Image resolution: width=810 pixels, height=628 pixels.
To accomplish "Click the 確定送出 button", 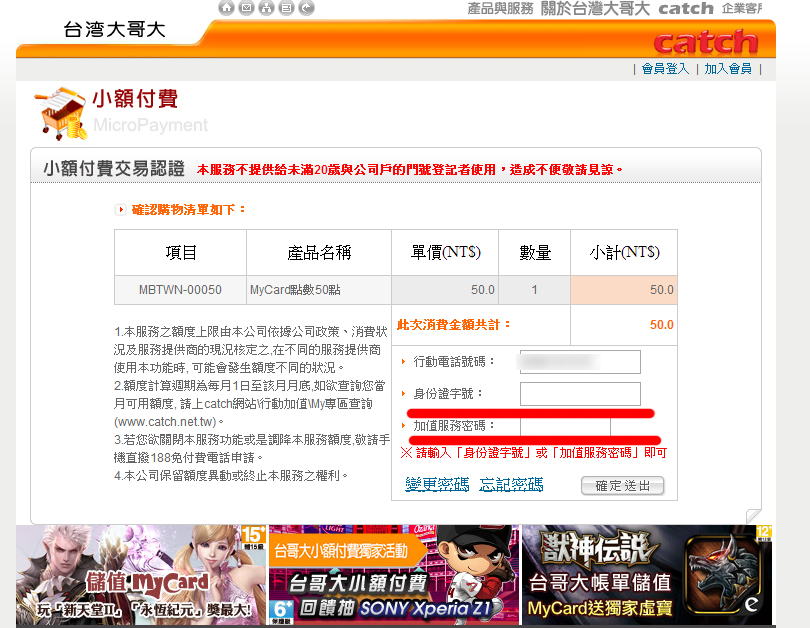I will pyautogui.click(x=622, y=485).
